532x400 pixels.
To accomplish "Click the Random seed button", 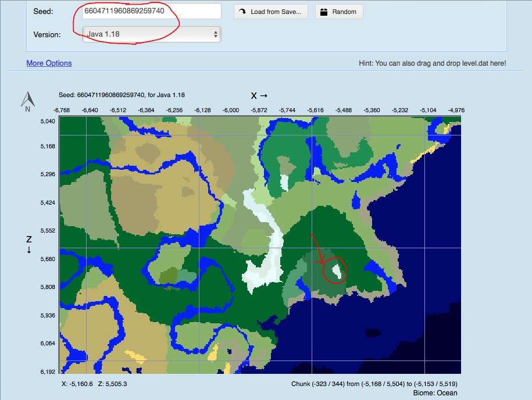I will pos(339,12).
